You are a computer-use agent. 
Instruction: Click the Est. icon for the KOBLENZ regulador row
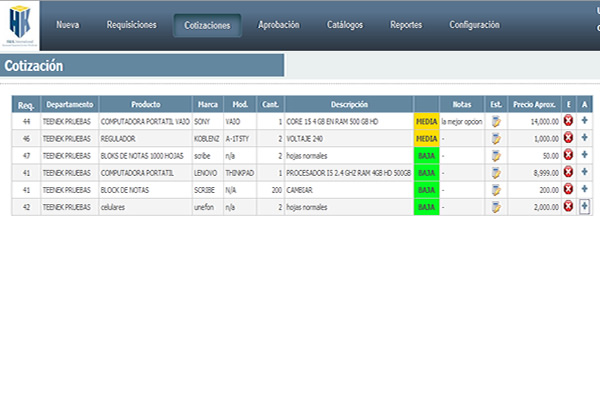[x=496, y=138]
